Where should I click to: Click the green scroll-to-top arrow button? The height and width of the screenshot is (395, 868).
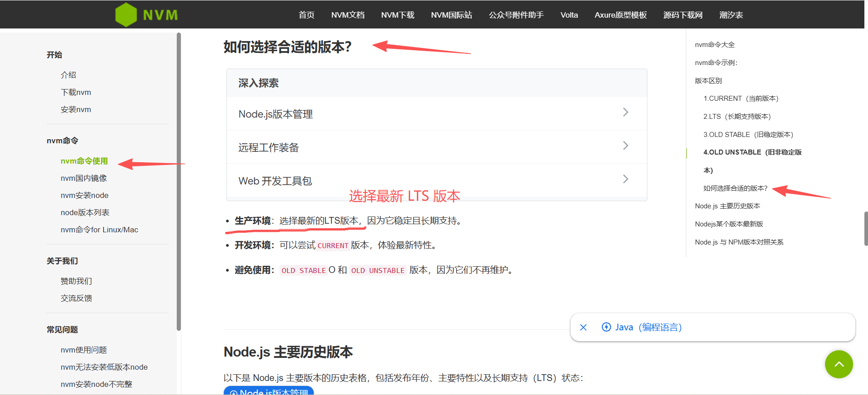tap(839, 364)
